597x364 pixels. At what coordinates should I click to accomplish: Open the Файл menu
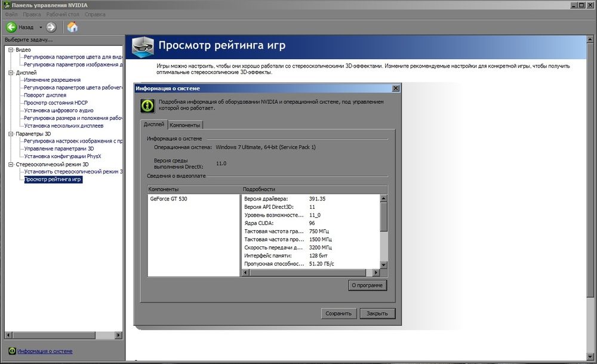pos(11,14)
